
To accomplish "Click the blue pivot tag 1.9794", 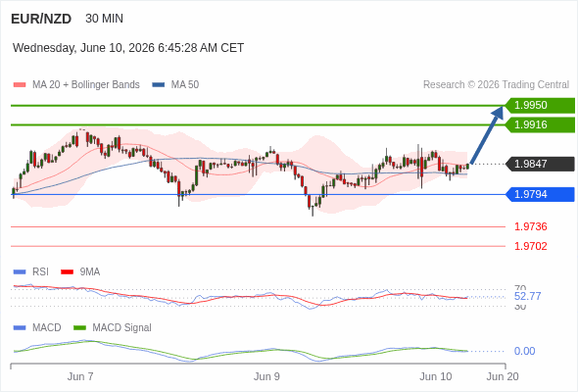I will tap(540, 194).
